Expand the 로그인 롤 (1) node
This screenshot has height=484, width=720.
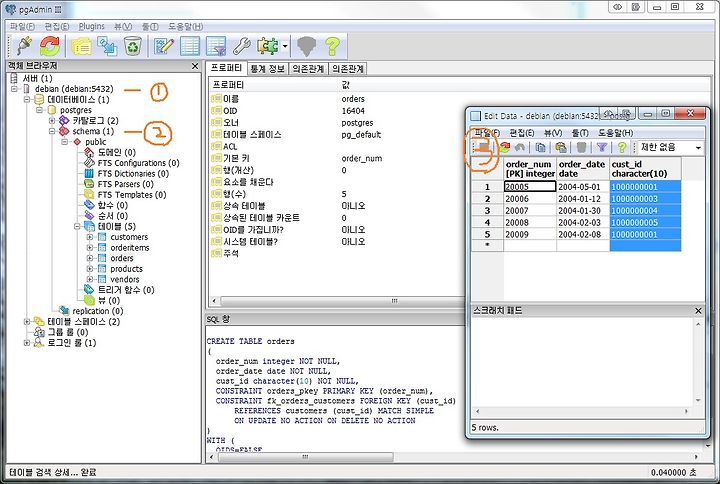27,343
